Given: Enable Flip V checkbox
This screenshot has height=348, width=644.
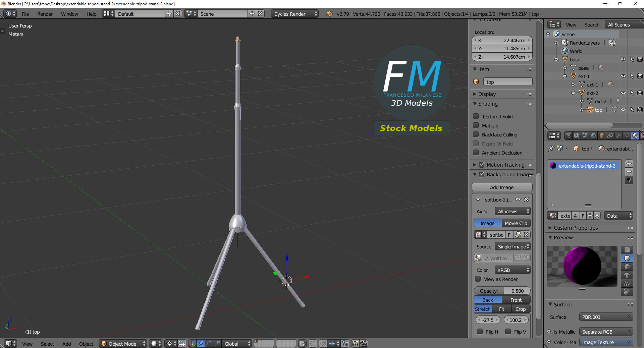Looking at the screenshot, I should (508, 332).
